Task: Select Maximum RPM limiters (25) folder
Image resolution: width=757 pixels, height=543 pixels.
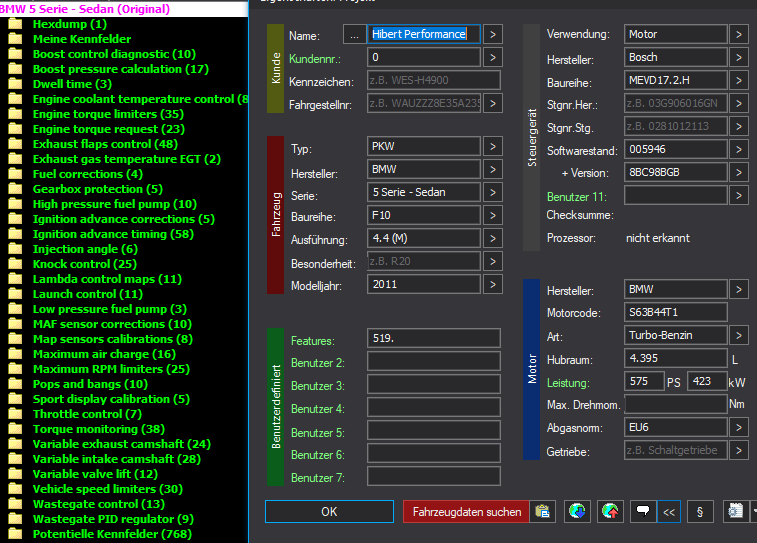Action: (111, 369)
